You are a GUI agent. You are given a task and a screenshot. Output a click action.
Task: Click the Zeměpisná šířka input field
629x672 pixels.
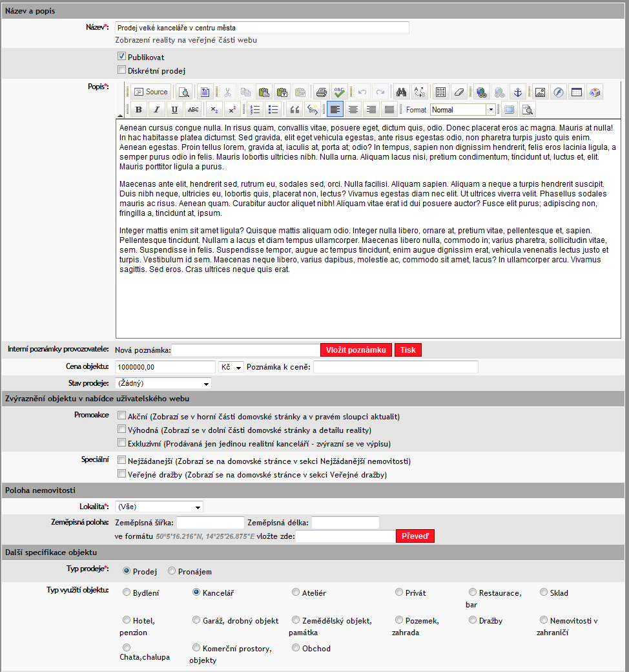(x=211, y=523)
